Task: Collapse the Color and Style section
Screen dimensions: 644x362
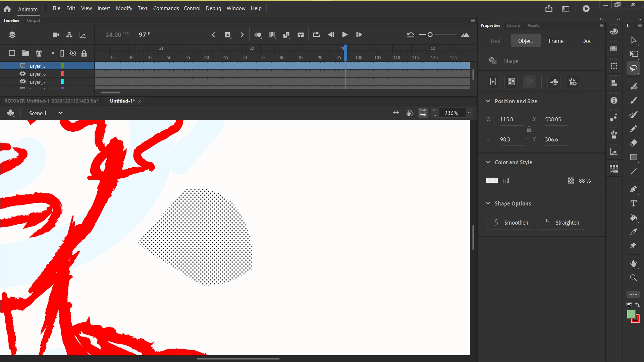Action: pyautogui.click(x=488, y=162)
